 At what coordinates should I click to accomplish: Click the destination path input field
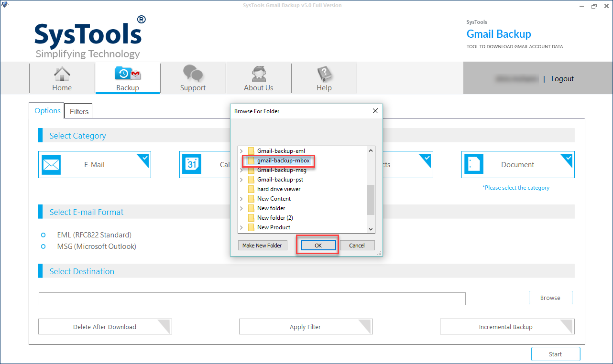pyautogui.click(x=252, y=299)
